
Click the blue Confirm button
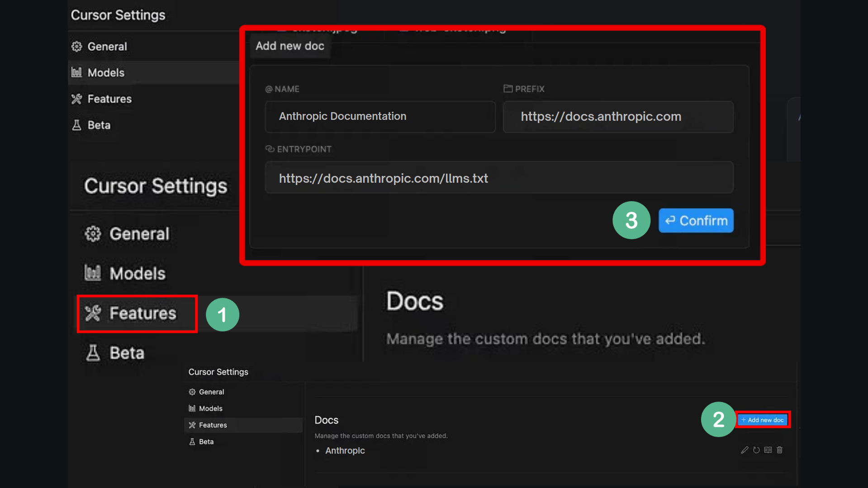point(696,221)
